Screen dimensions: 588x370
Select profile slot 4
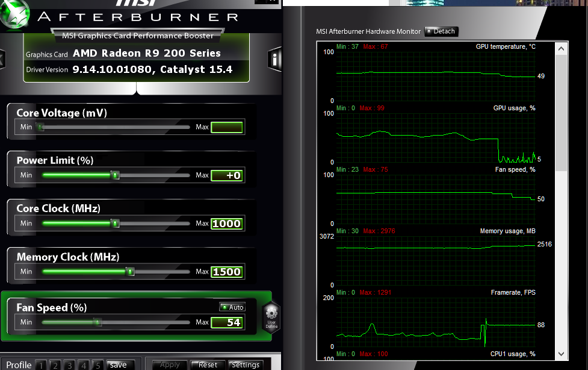coord(84,365)
